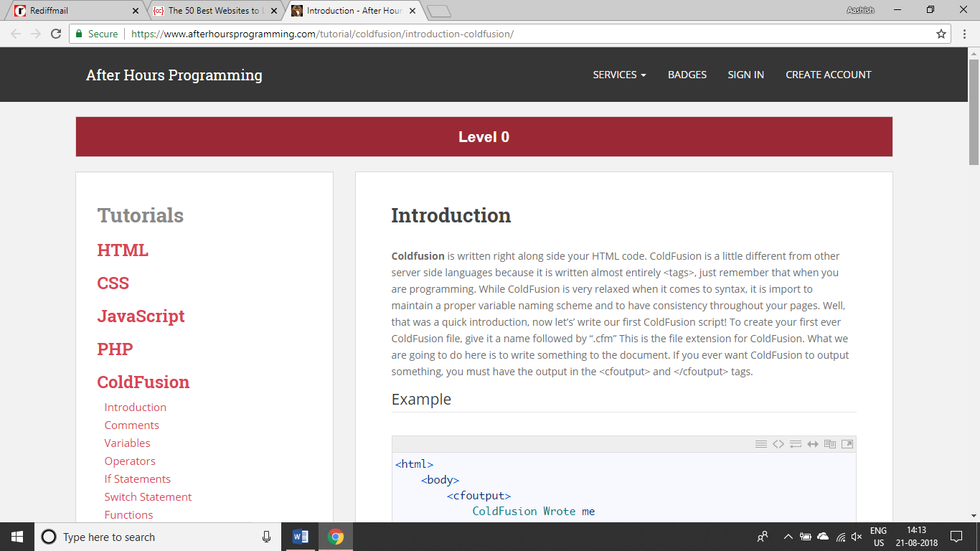Click the Level 0 banner
Viewport: 980px width, 551px height.
pyautogui.click(x=484, y=137)
